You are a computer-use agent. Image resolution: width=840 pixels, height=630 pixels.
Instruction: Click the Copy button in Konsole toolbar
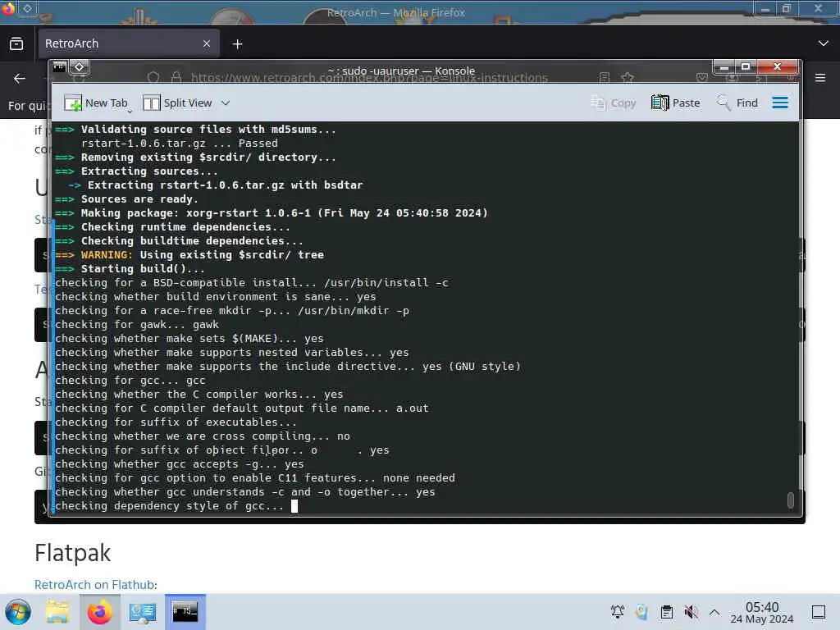tap(614, 103)
